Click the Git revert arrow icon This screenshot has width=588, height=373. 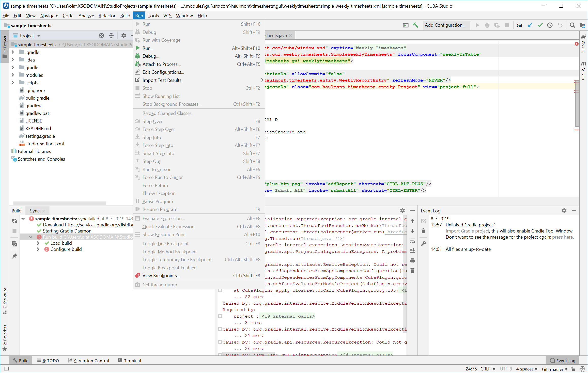tap(560, 25)
